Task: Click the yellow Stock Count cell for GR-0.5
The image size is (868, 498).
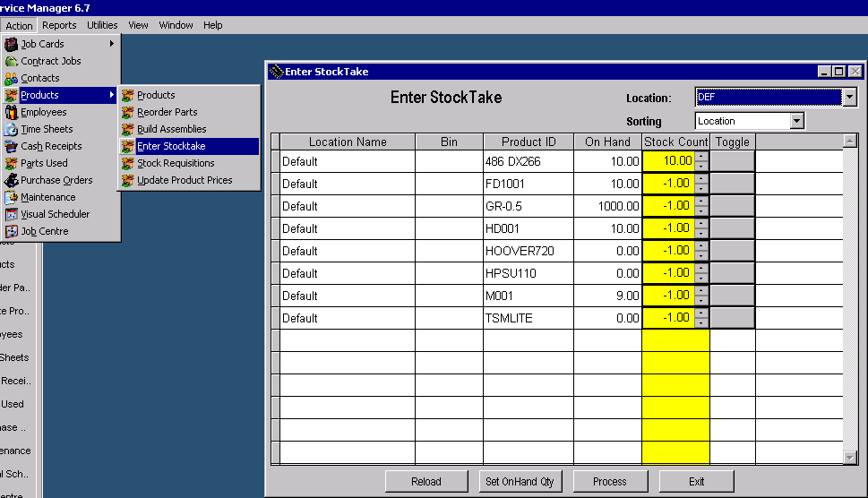Action: pyautogui.click(x=669, y=206)
